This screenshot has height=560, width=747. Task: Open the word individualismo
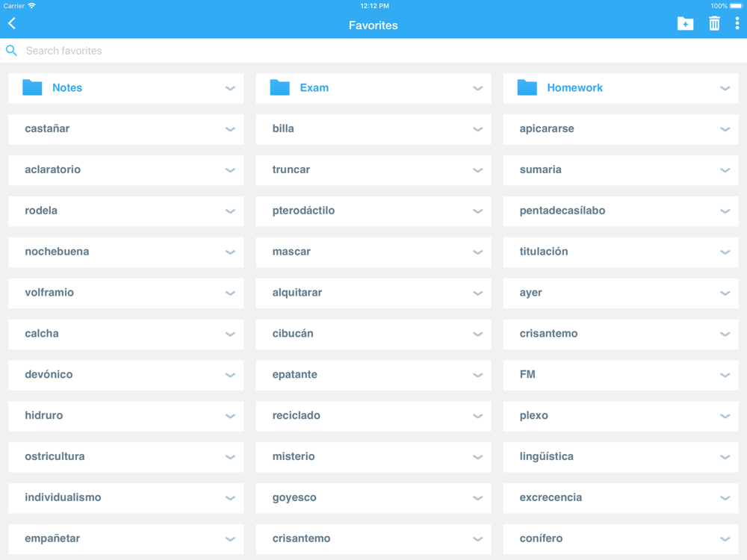click(63, 497)
